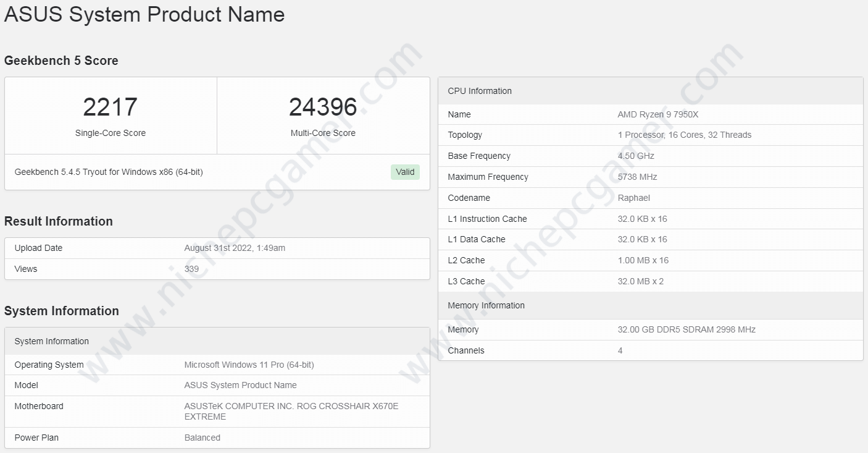
Task: Select the 32.0 MB x 2 value
Action: [641, 281]
